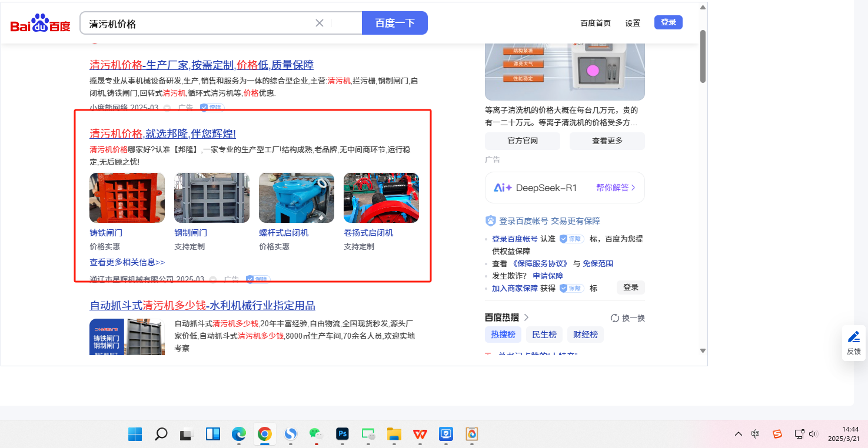This screenshot has height=448, width=868.
Task: Click the blue 登录 button at top right
Action: [669, 22]
